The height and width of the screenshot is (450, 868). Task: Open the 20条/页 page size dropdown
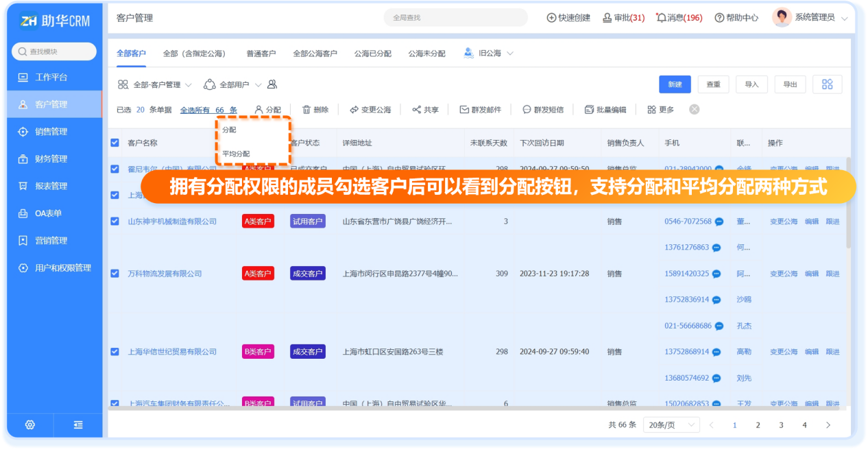click(671, 425)
